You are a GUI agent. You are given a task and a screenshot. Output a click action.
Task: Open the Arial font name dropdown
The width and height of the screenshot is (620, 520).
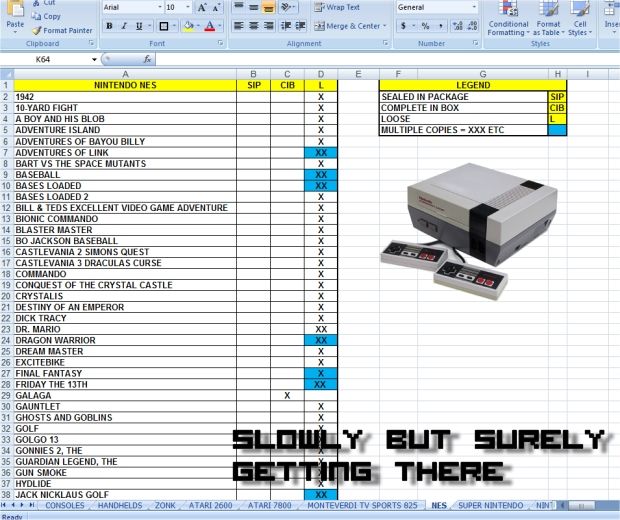(160, 7)
